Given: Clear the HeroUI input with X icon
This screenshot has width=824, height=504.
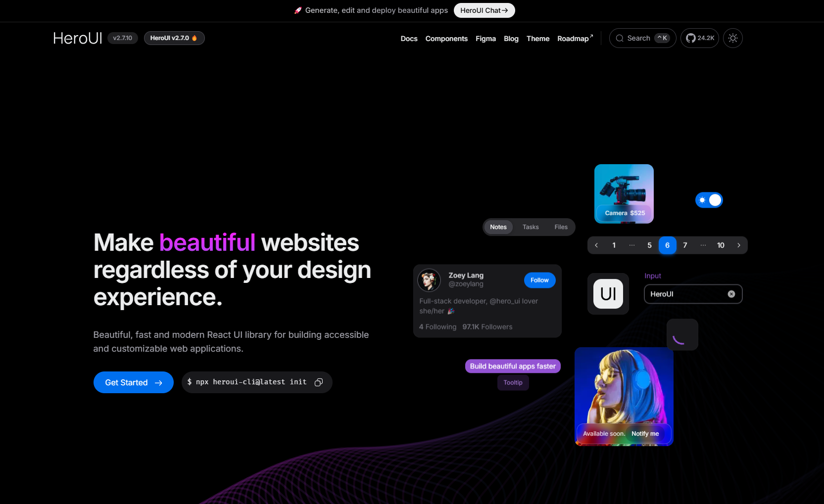Looking at the screenshot, I should pos(731,294).
